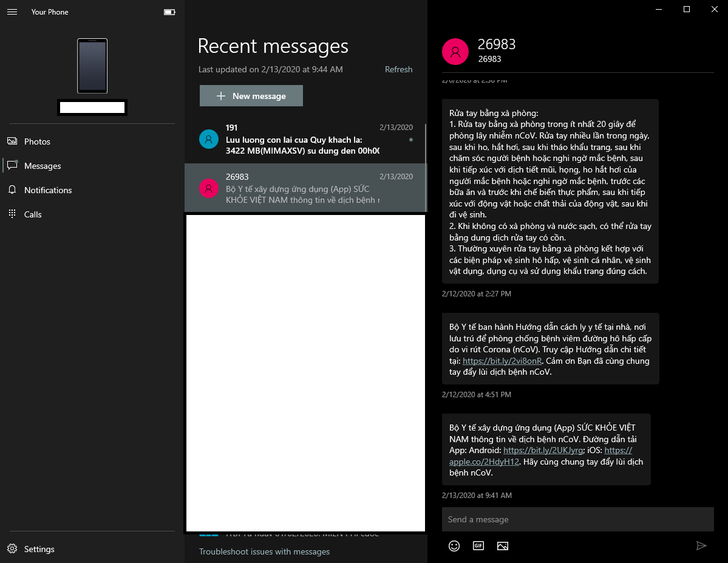Click the pink avatar beside 26983 in list
The width and height of the screenshot is (728, 563).
click(209, 188)
